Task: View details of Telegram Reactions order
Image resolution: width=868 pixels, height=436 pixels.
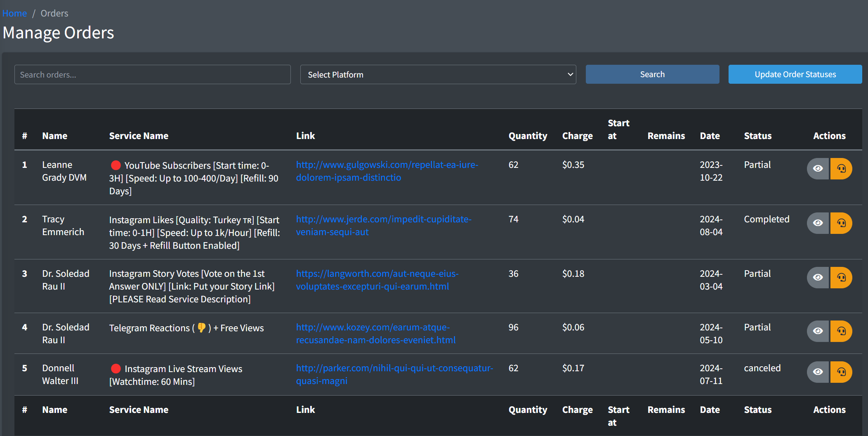Action: click(x=818, y=331)
